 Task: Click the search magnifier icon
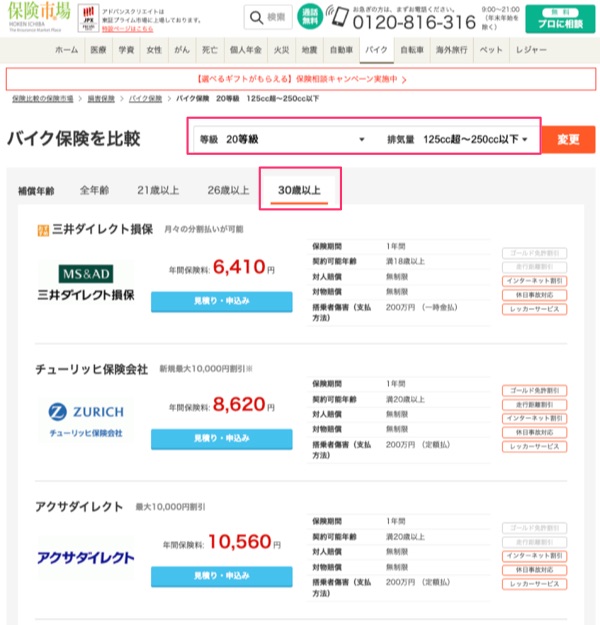tap(256, 18)
